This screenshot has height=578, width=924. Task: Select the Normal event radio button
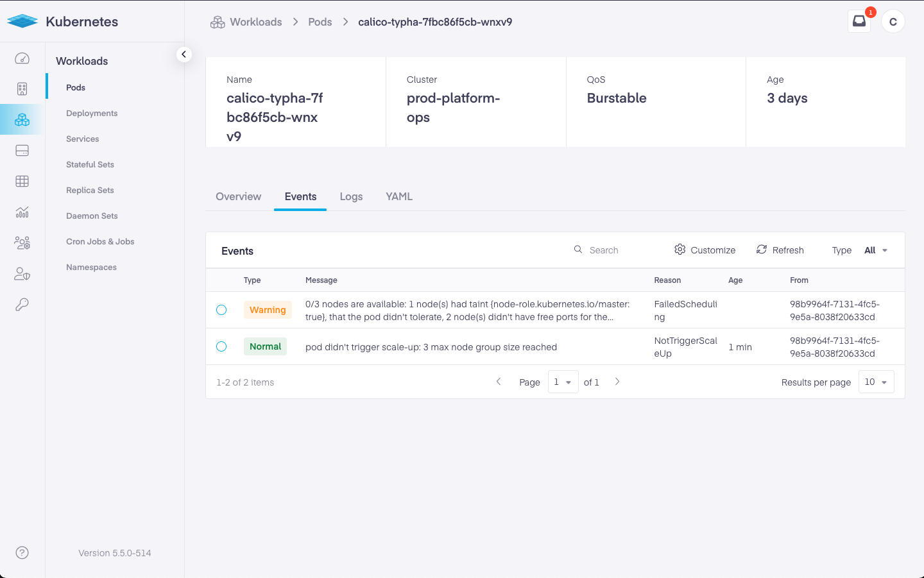(x=221, y=346)
